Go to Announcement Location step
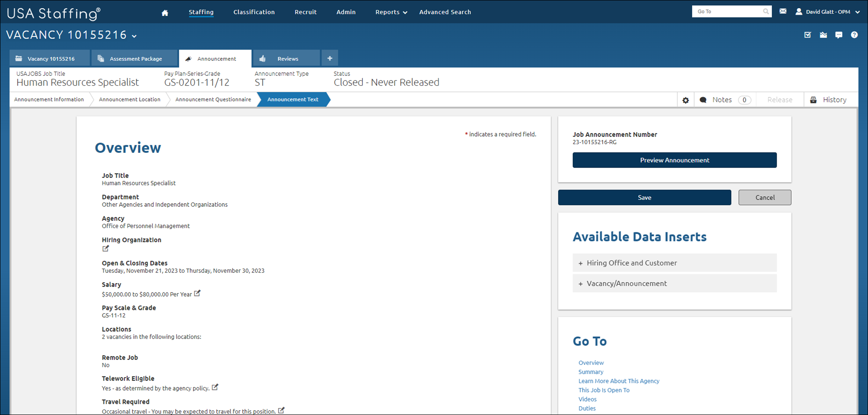This screenshot has height=415, width=868. coord(130,99)
